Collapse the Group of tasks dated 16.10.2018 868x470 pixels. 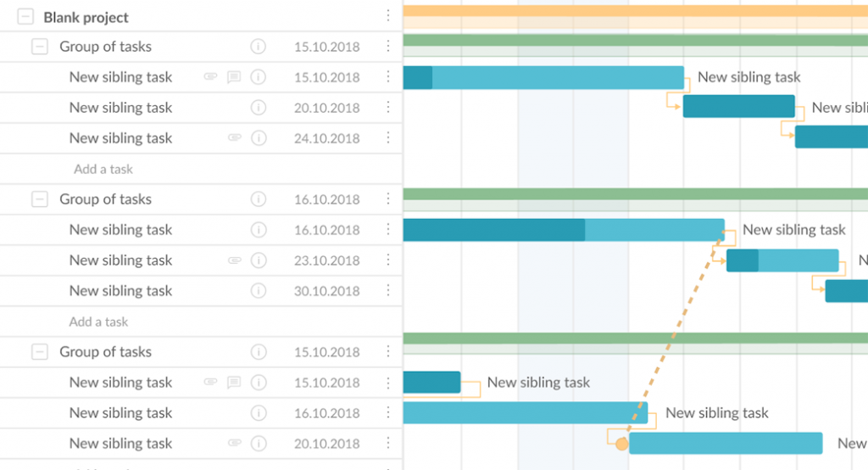pyautogui.click(x=40, y=199)
